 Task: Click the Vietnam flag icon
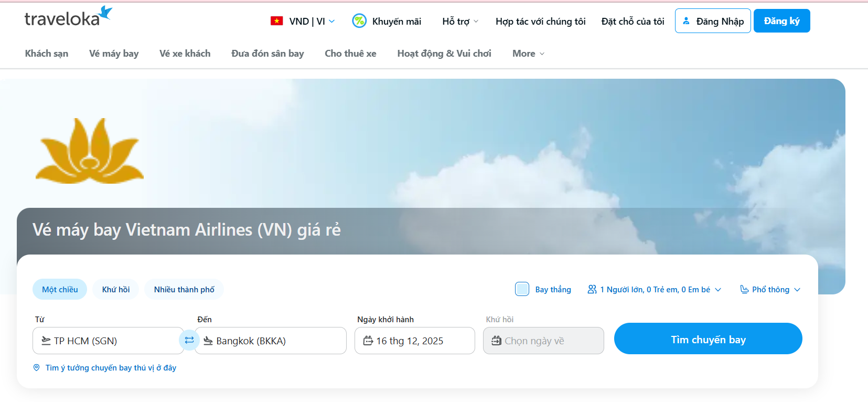(x=276, y=21)
